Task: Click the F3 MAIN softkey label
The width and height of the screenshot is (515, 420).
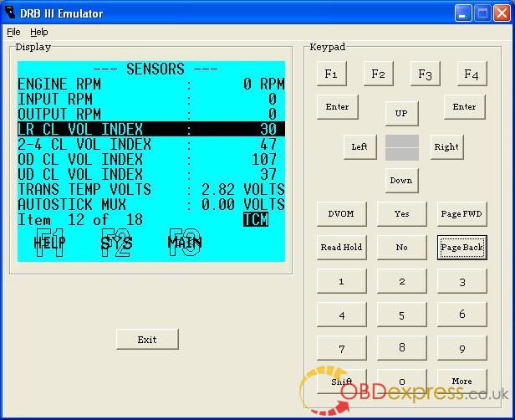Action: coord(185,243)
